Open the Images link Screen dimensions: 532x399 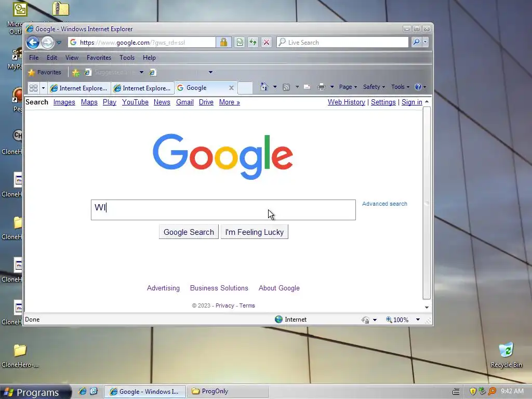click(64, 102)
